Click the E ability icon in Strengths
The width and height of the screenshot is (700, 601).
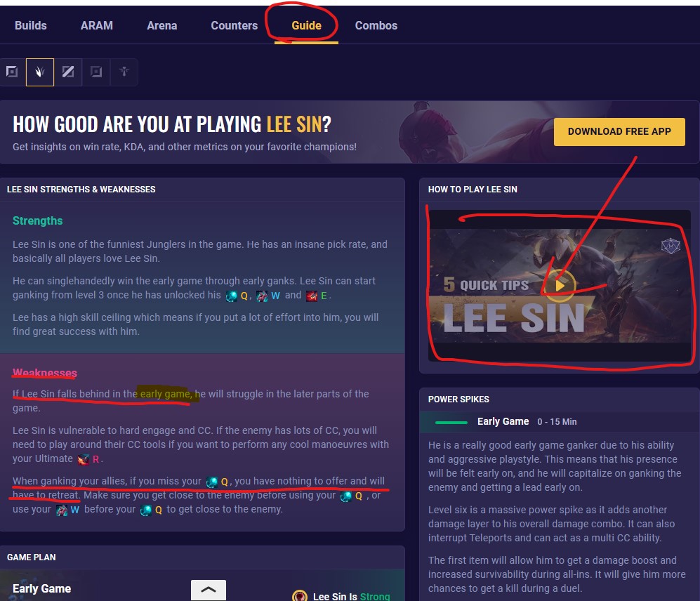click(312, 296)
